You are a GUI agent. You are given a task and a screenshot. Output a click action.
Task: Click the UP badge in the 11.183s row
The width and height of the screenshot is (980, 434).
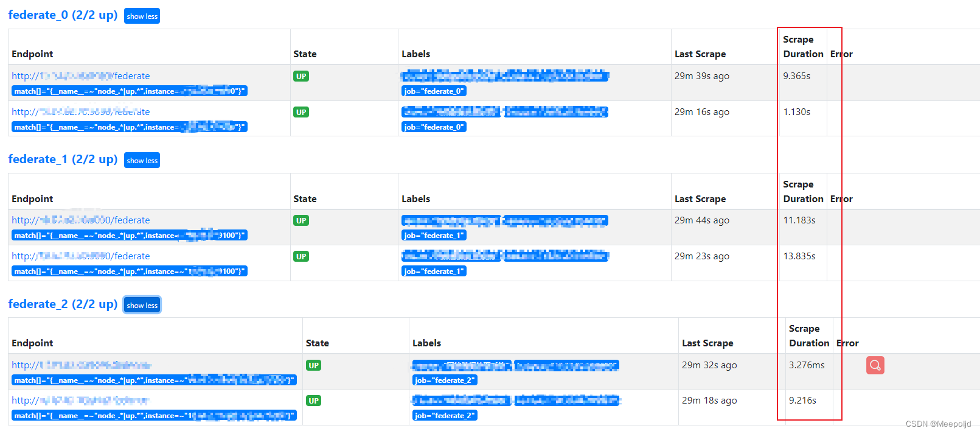301,220
